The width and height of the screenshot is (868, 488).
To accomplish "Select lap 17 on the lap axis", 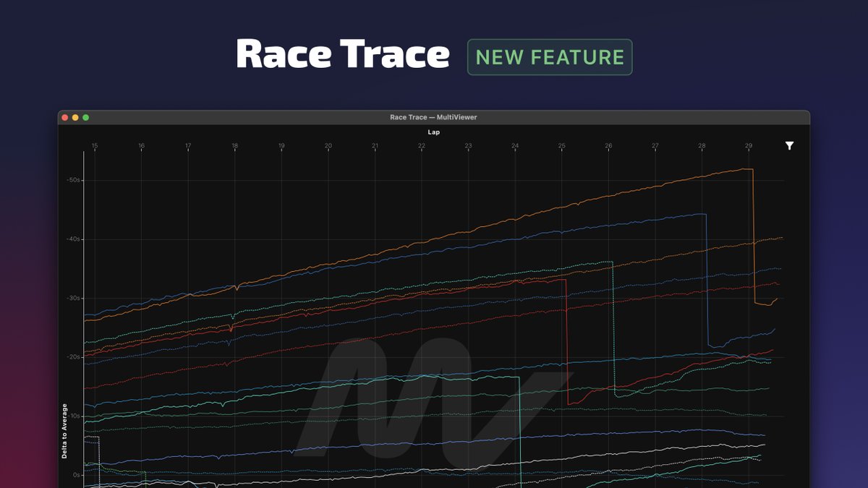I will pyautogui.click(x=188, y=146).
